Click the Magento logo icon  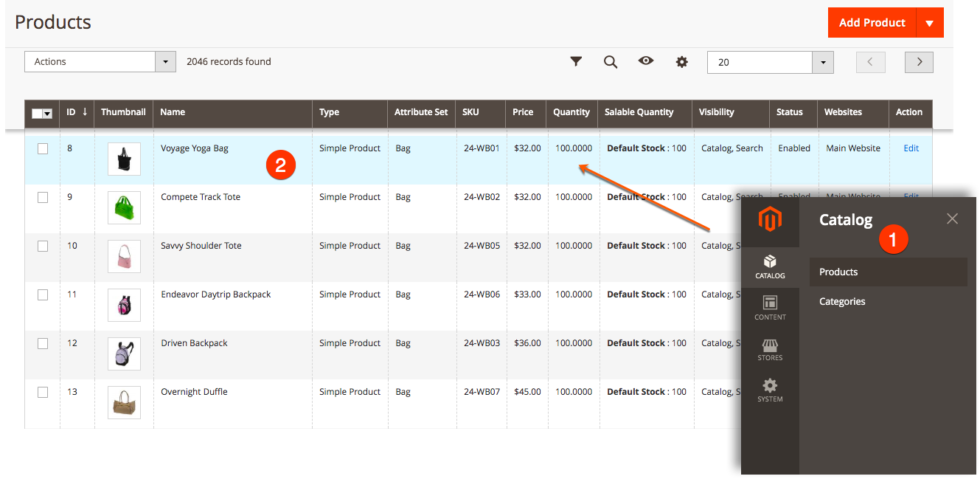770,220
